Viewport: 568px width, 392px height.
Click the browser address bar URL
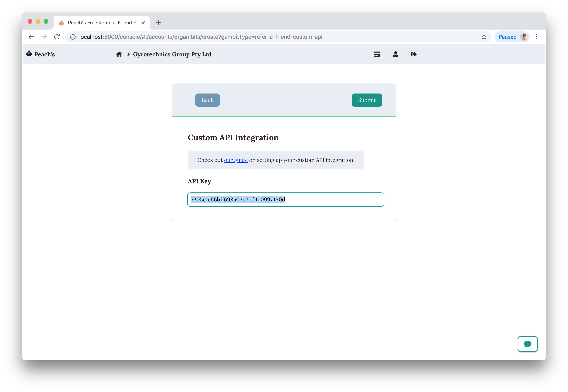(200, 37)
